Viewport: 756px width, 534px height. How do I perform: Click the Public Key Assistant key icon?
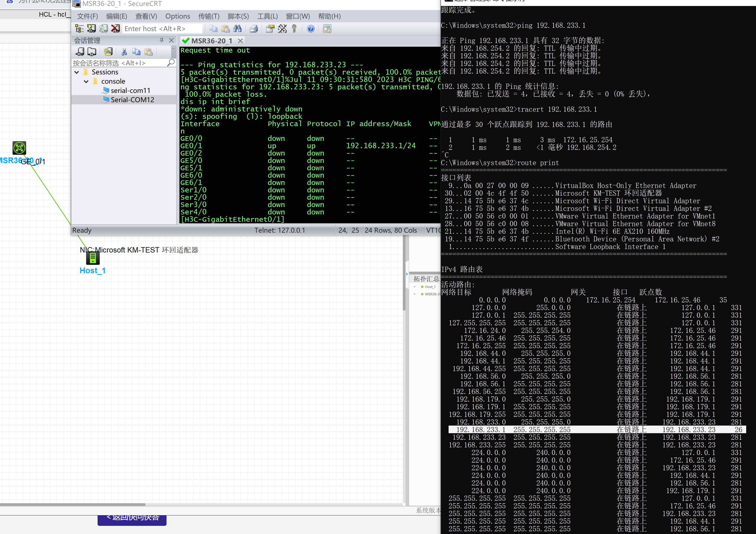pyautogui.click(x=294, y=29)
